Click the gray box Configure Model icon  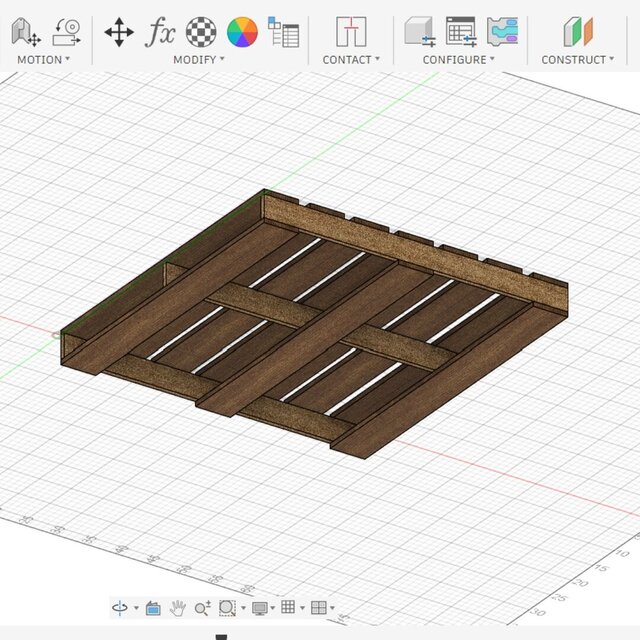[x=420, y=32]
